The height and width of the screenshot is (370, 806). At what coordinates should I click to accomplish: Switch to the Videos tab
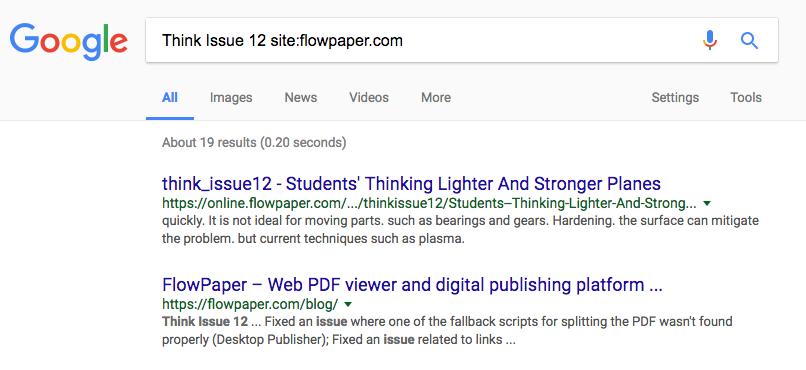[x=369, y=98]
